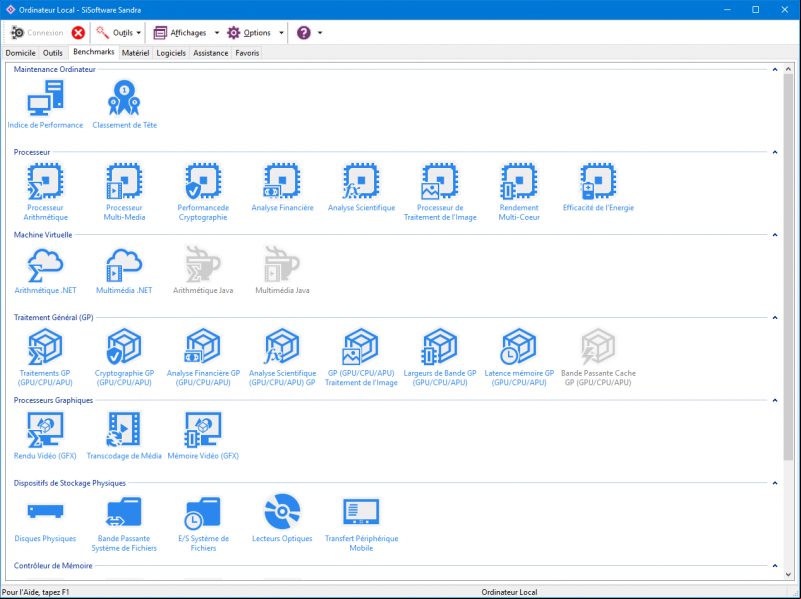Open the Latence mémoire GP benchmark

pos(519,357)
